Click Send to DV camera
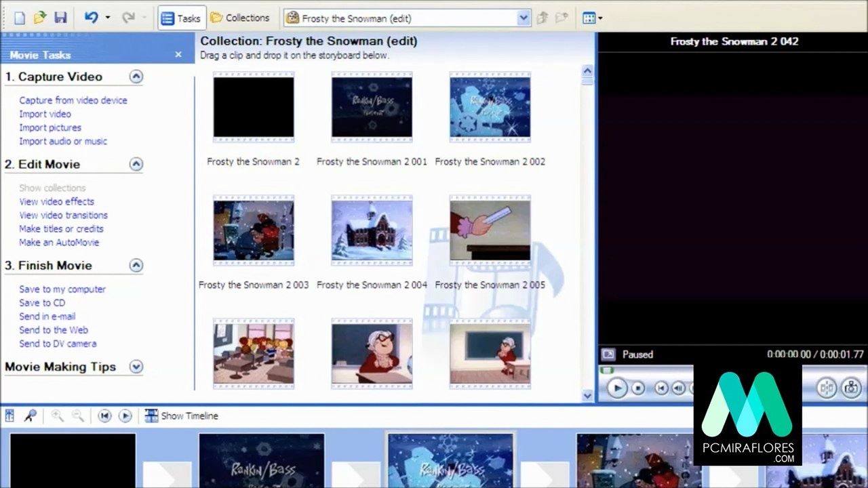 pos(58,344)
